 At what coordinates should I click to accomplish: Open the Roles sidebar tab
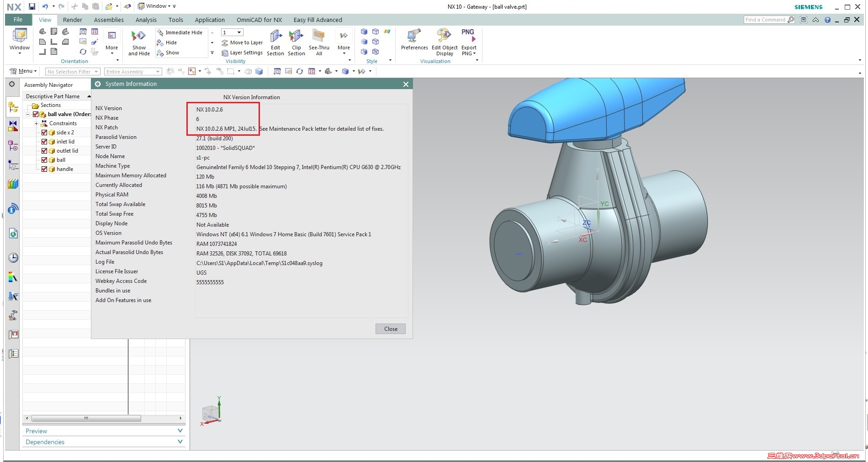tap(13, 315)
